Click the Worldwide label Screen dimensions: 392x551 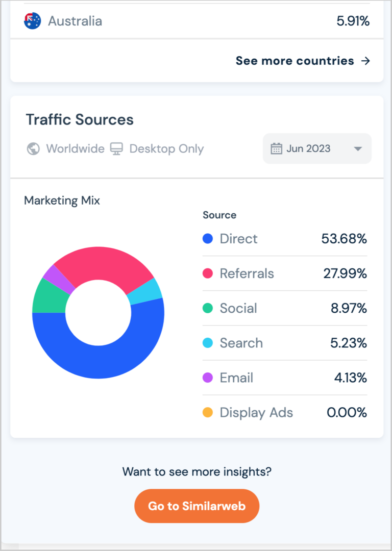coord(75,148)
